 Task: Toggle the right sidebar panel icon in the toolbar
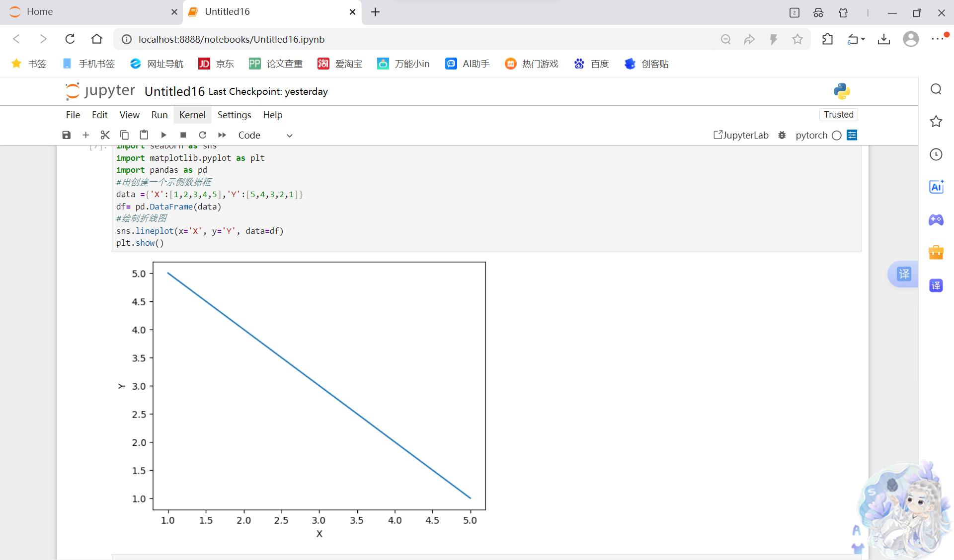(x=852, y=135)
